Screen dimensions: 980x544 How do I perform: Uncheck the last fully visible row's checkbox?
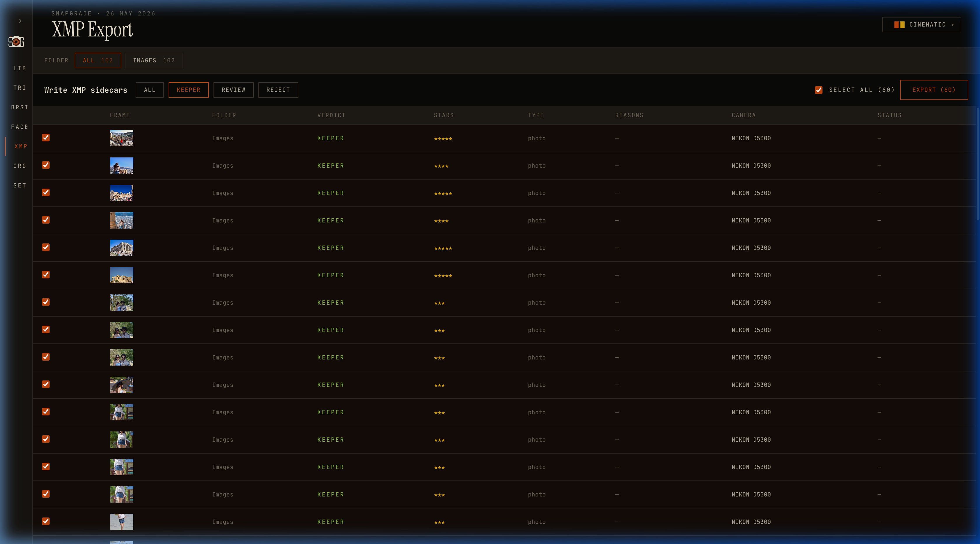46,521
